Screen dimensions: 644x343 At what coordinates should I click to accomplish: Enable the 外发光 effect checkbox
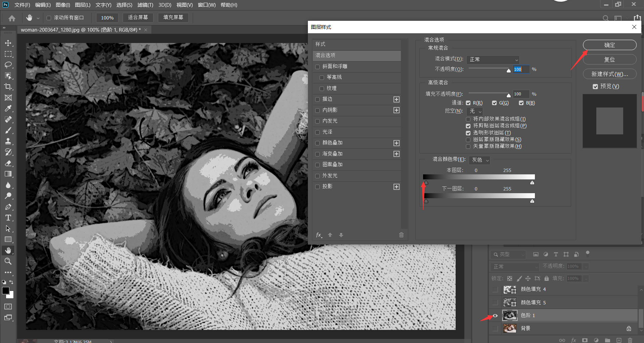point(317,176)
